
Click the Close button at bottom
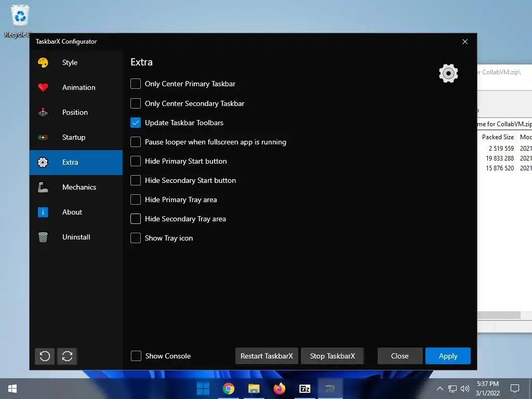coord(400,356)
